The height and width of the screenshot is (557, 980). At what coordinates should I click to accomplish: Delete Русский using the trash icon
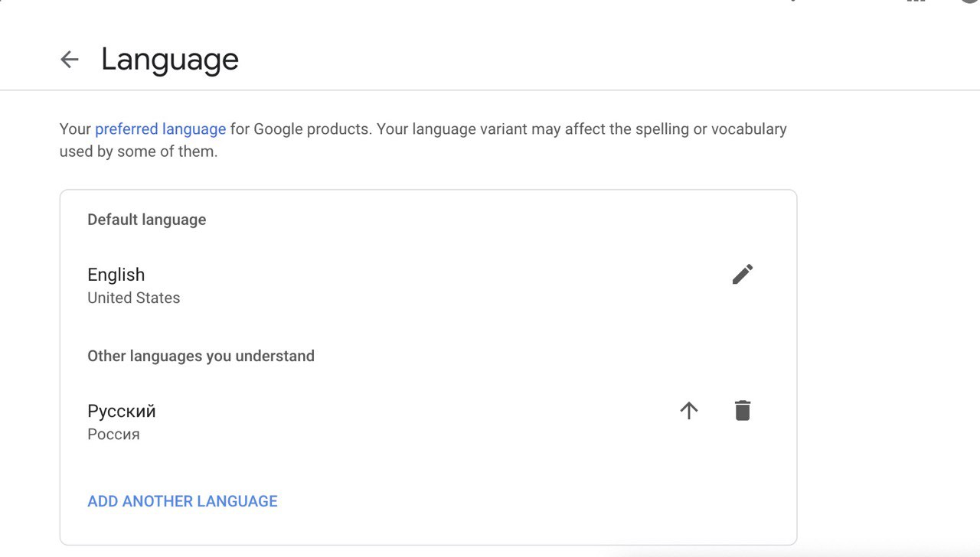(742, 411)
